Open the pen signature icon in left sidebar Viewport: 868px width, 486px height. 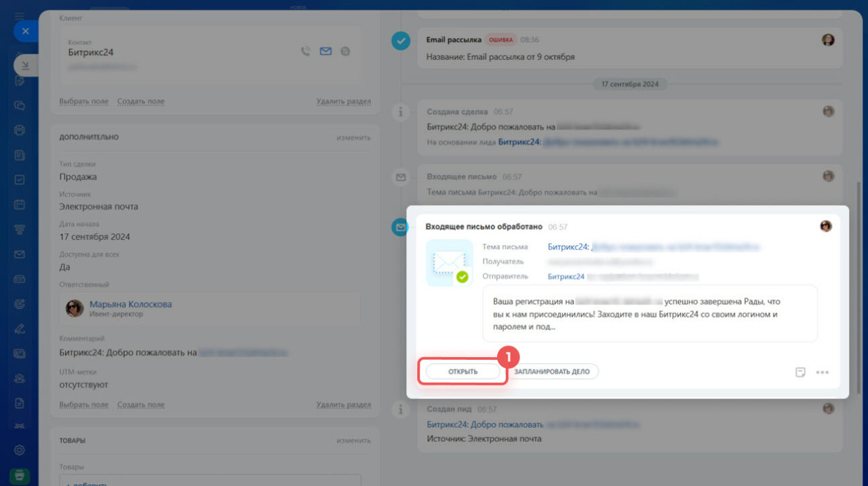point(20,329)
